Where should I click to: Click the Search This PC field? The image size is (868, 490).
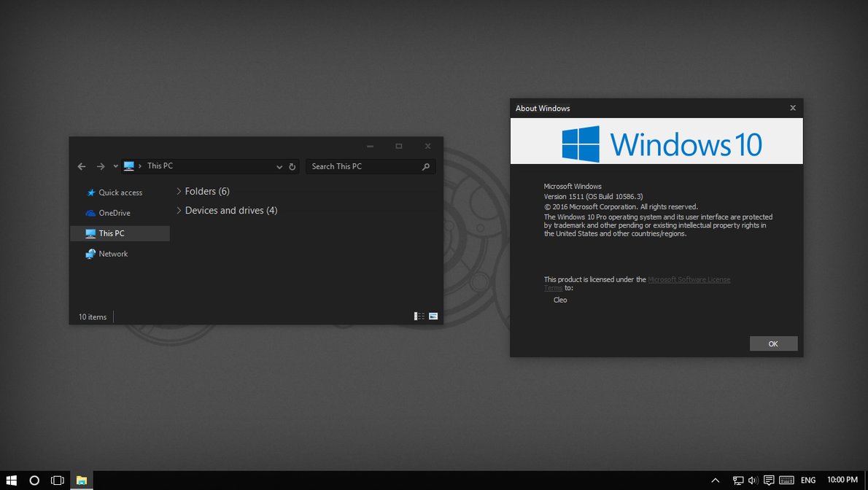(371, 167)
